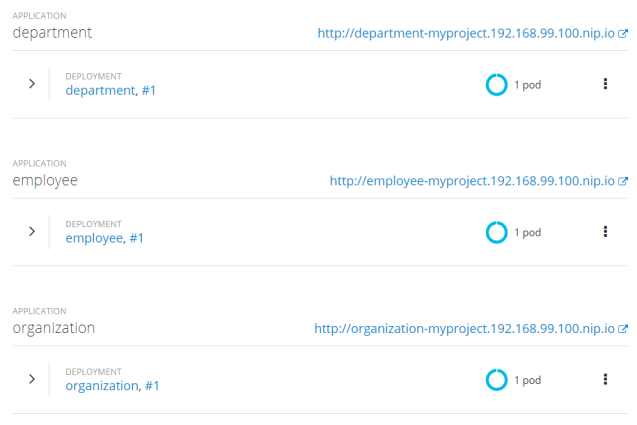637x425 pixels.
Task: Click external link icon beside organization URL
Action: click(x=624, y=329)
